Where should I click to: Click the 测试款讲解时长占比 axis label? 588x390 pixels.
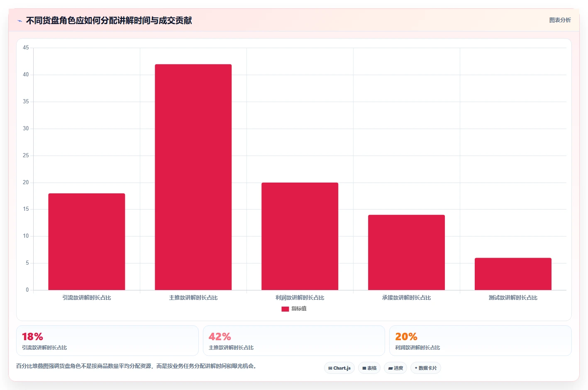click(513, 298)
